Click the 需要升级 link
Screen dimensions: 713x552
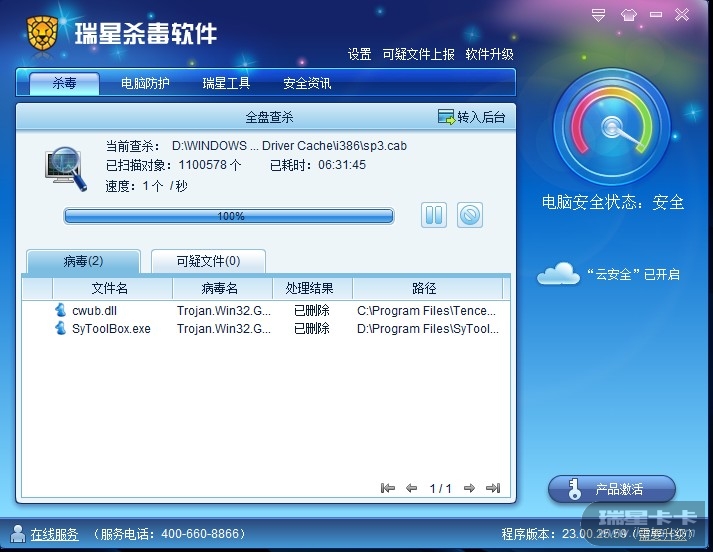coord(663,535)
